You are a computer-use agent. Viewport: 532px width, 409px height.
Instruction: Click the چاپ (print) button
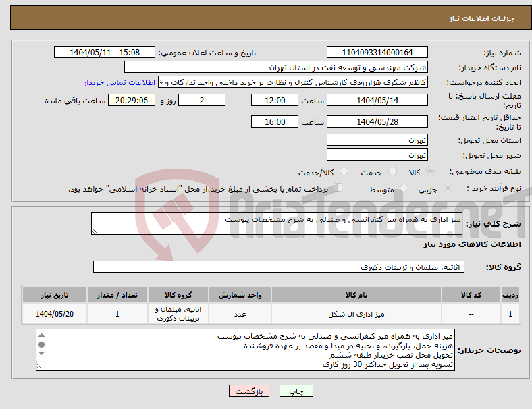click(x=296, y=391)
